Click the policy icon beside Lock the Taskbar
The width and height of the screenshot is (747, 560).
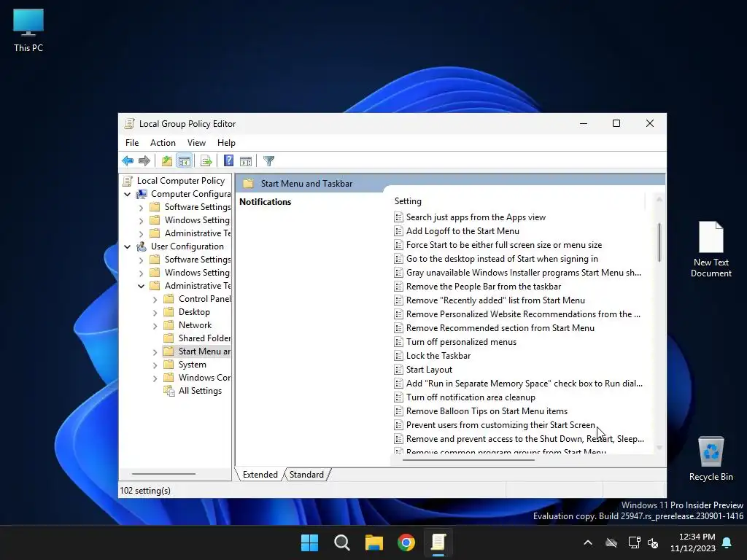[x=399, y=356]
